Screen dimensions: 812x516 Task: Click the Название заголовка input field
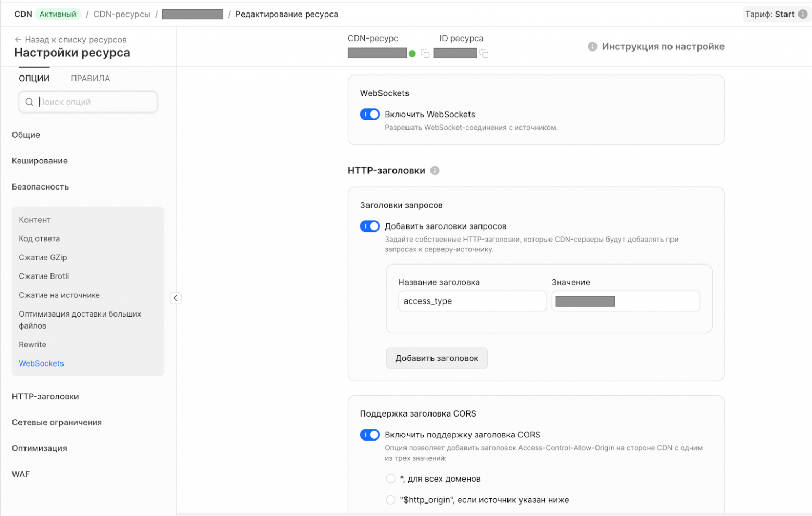(472, 301)
